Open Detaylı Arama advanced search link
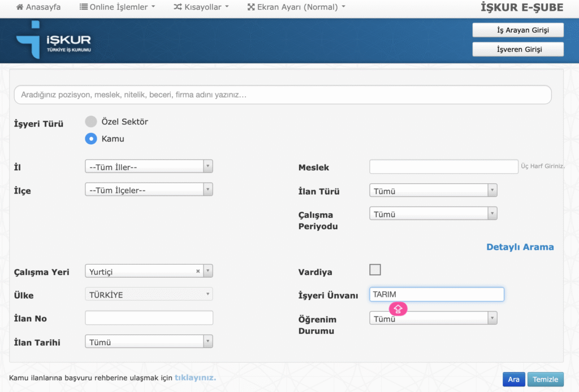The image size is (579, 392). click(x=520, y=247)
